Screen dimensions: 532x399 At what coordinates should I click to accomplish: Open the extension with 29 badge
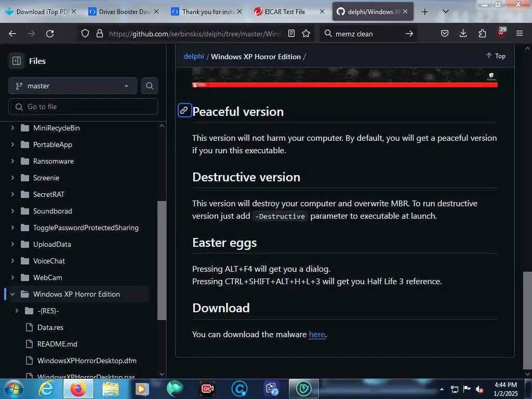click(501, 33)
